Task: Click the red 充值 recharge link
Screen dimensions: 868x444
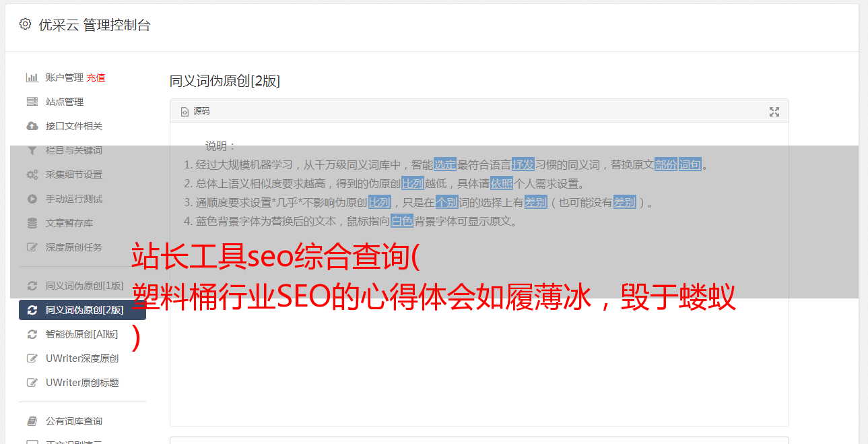Action: (x=96, y=77)
